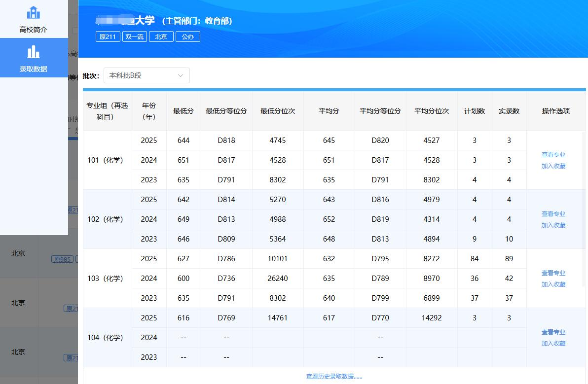The image size is (588, 384).
Task: Click the 公办 tag
Action: 188,36
